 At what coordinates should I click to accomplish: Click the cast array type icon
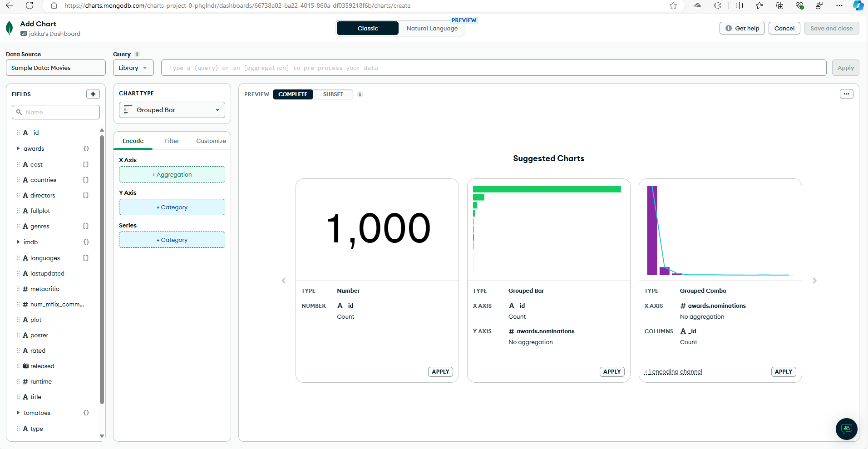pos(86,164)
